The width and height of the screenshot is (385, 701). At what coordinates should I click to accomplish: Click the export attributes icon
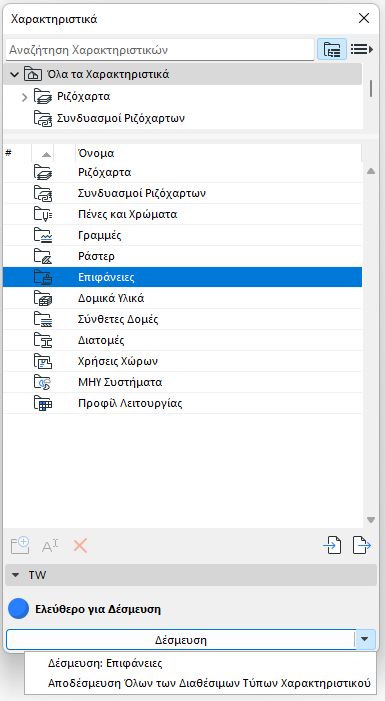pos(362,545)
